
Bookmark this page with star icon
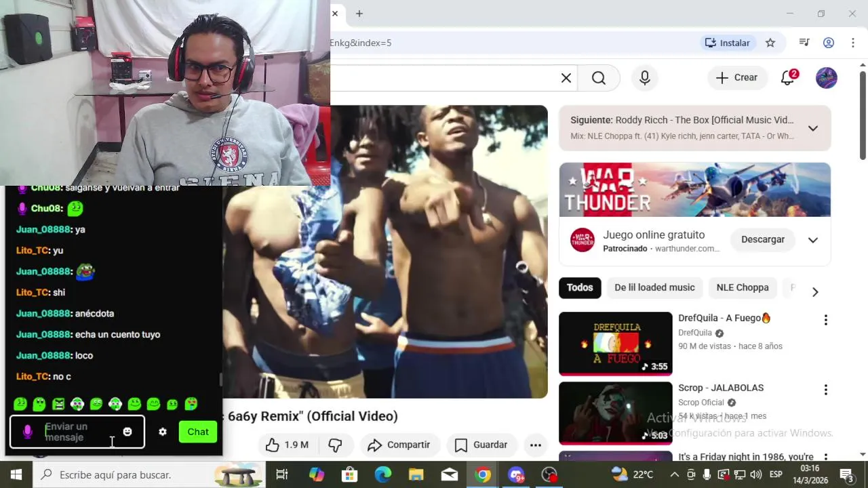[770, 43]
